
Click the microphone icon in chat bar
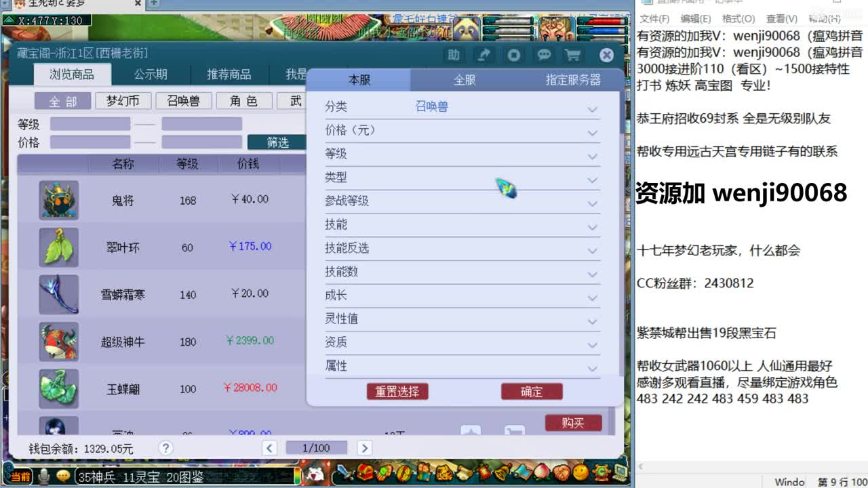click(x=44, y=476)
